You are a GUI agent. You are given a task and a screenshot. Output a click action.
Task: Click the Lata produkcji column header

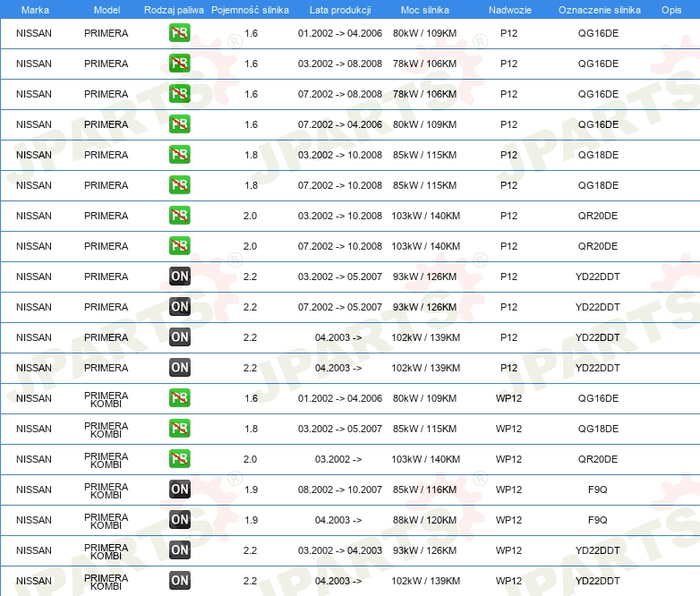pyautogui.click(x=340, y=10)
